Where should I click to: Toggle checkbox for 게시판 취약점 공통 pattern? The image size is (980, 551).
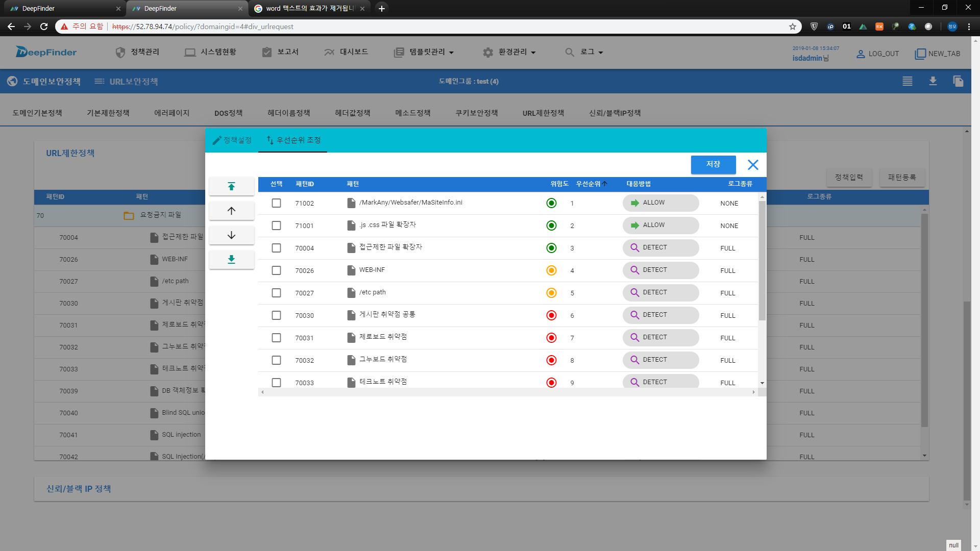click(276, 315)
